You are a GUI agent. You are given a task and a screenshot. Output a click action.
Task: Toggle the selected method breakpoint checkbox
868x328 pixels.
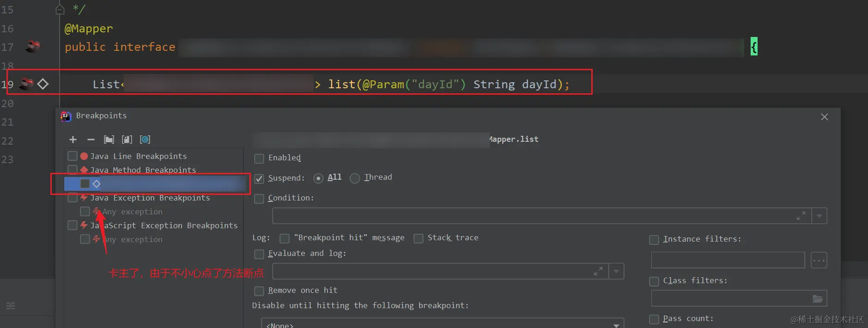point(85,184)
